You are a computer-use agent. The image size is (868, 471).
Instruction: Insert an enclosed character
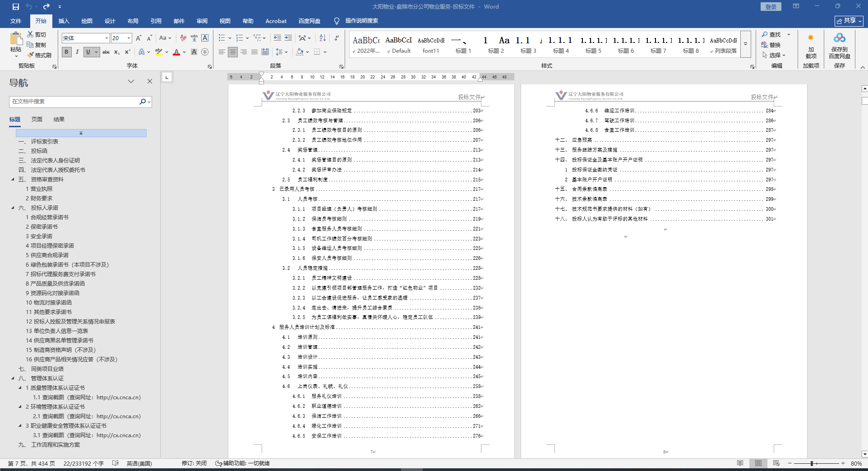pyautogui.click(x=205, y=52)
